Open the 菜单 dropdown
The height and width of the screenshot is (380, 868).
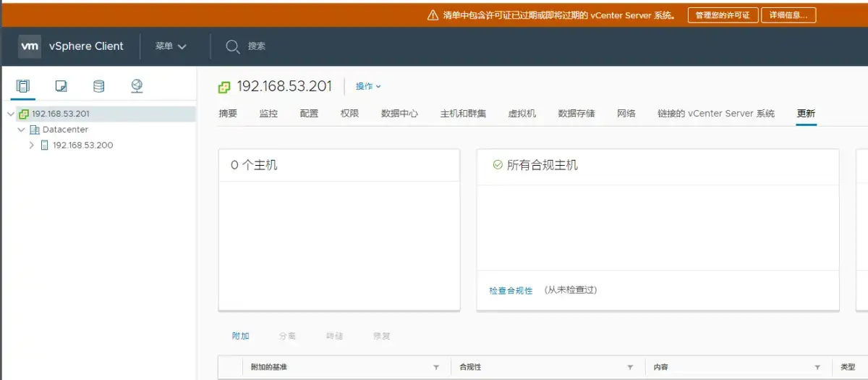point(171,46)
